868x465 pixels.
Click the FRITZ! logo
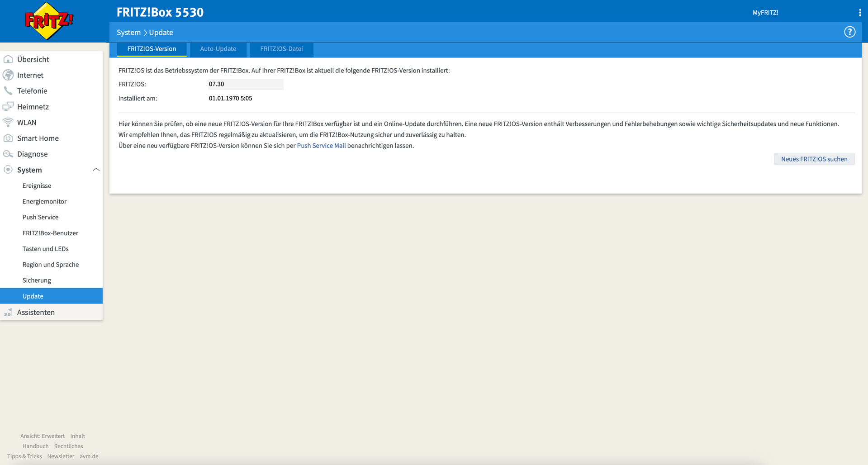click(49, 21)
